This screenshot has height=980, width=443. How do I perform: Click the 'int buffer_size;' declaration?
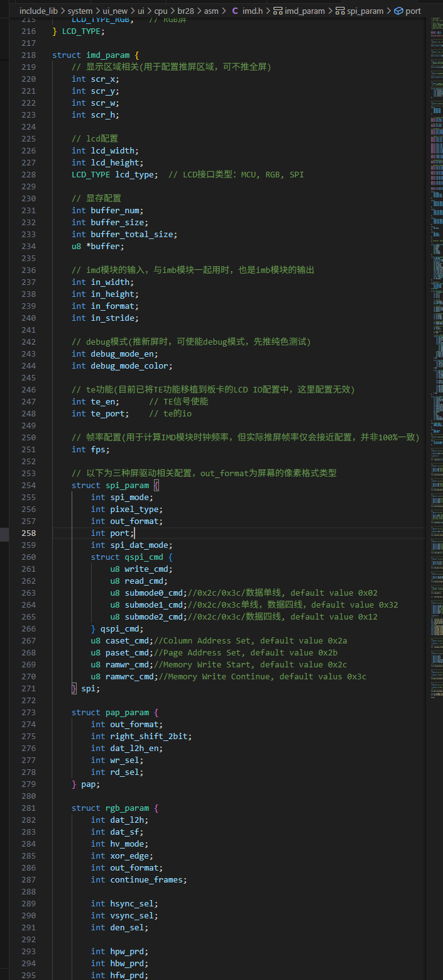tap(110, 222)
